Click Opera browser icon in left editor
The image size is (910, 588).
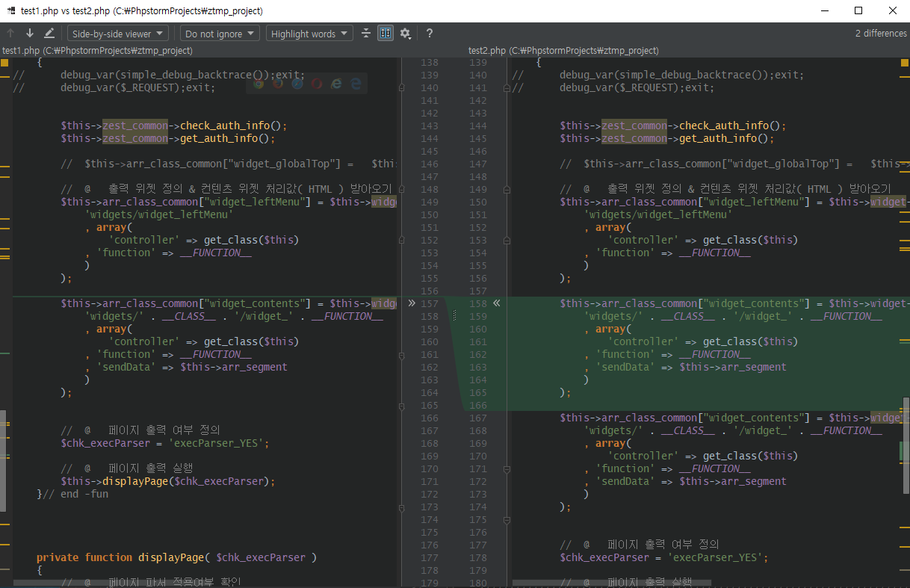[317, 84]
